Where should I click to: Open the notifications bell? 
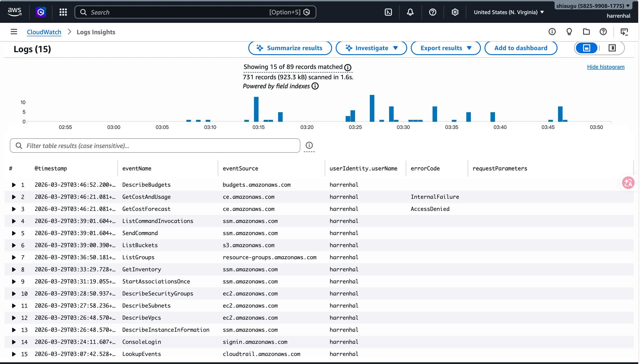click(x=410, y=12)
